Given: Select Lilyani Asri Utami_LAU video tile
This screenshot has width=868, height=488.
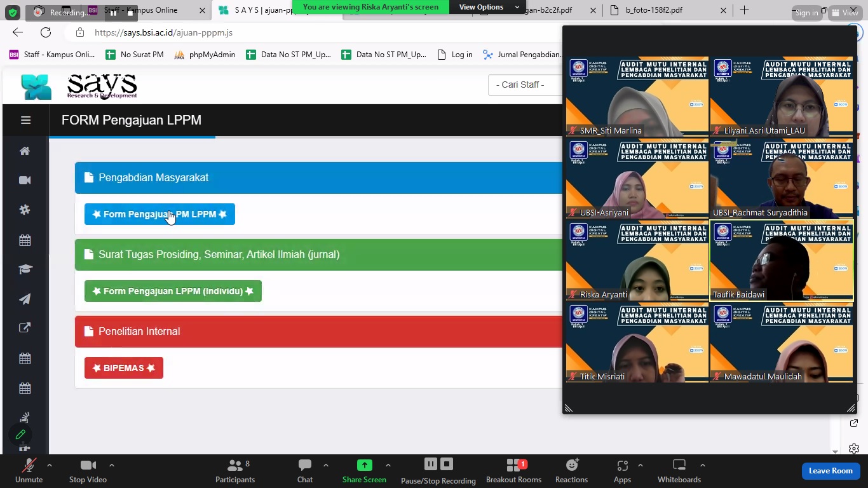Looking at the screenshot, I should [781, 97].
